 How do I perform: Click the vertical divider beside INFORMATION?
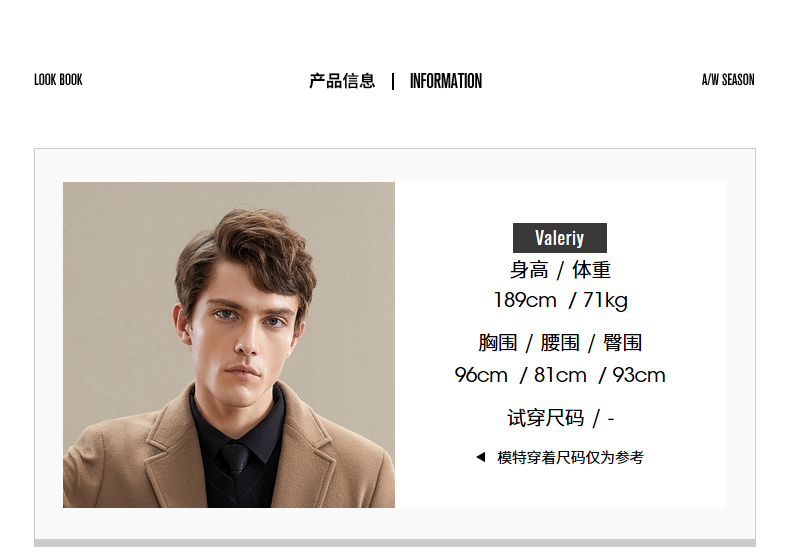393,81
